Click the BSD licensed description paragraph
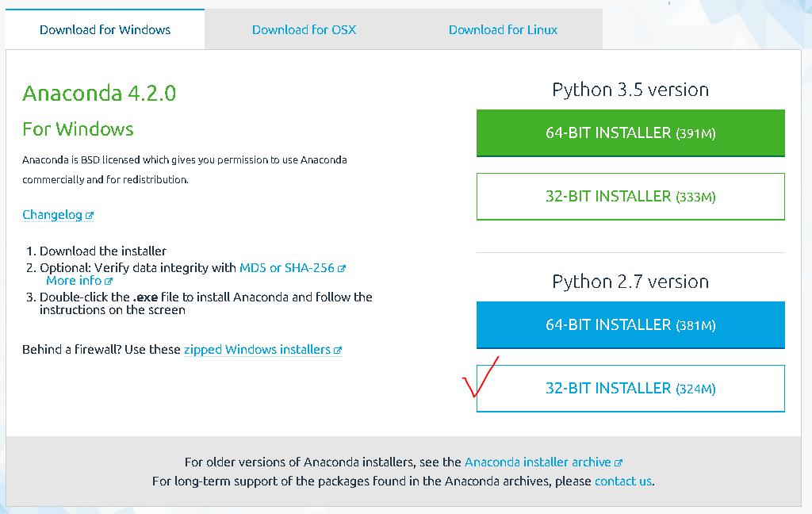 tap(184, 170)
